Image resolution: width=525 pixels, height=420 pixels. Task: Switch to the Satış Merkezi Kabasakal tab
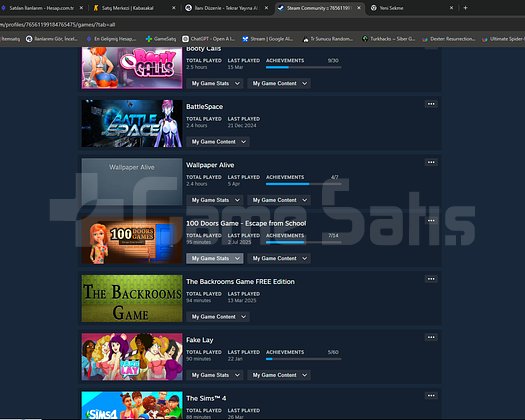[134, 8]
